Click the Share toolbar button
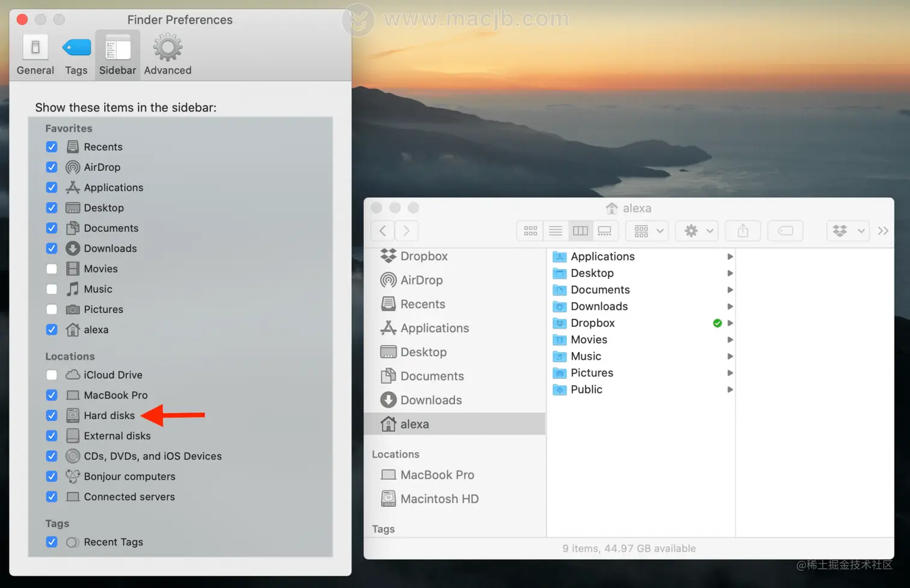The image size is (910, 588). 743,231
